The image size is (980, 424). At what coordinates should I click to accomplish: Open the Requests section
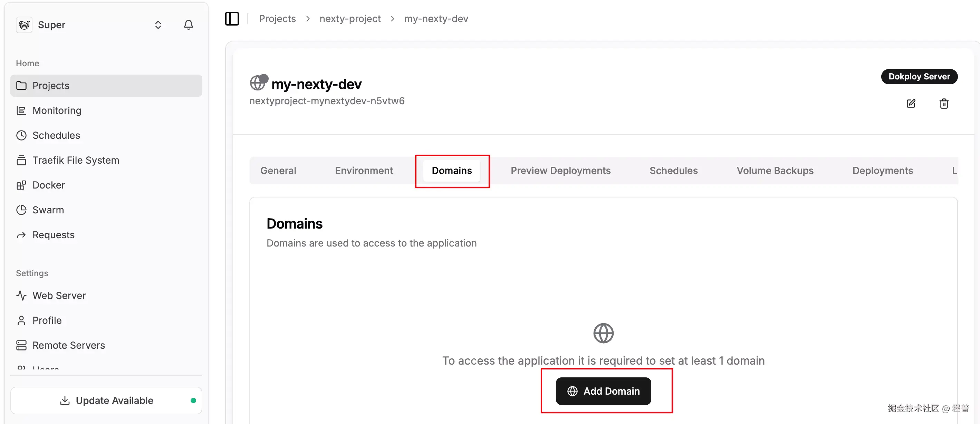point(53,235)
